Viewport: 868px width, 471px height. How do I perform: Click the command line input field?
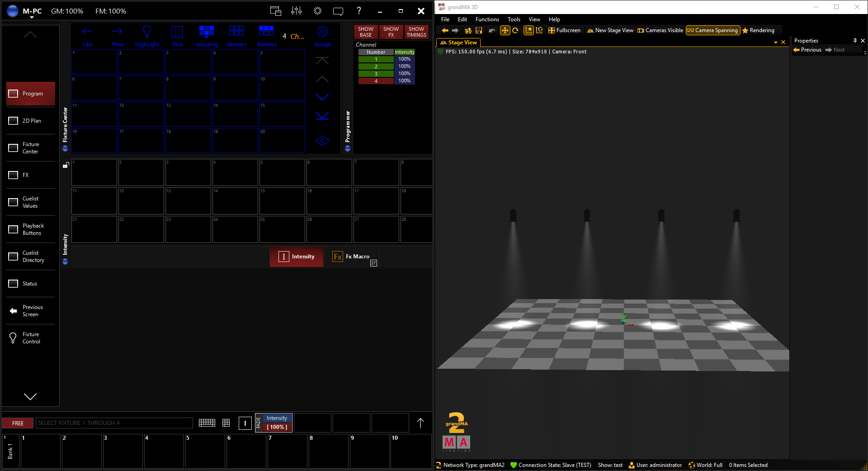coord(114,423)
